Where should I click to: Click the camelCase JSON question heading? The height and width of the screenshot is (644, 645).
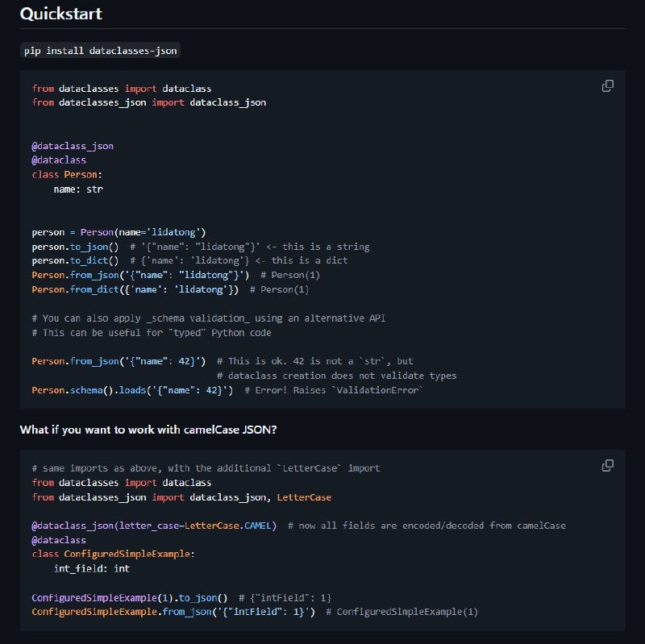(x=148, y=430)
